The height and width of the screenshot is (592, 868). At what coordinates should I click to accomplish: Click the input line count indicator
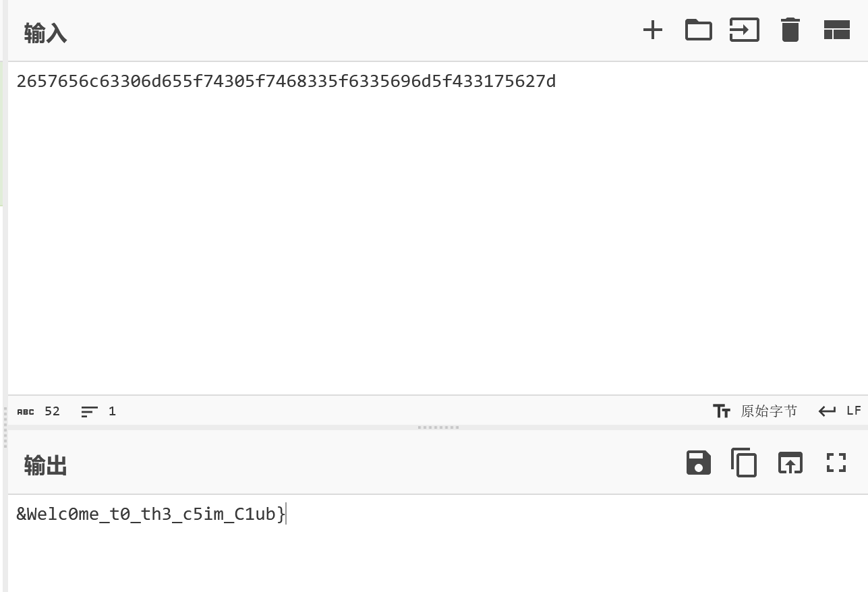coord(98,411)
